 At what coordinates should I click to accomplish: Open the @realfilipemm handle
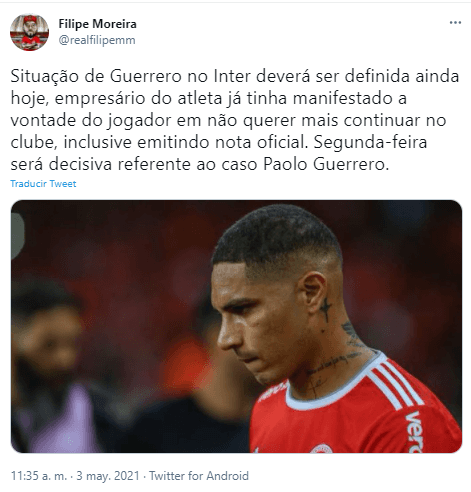pos(97,40)
